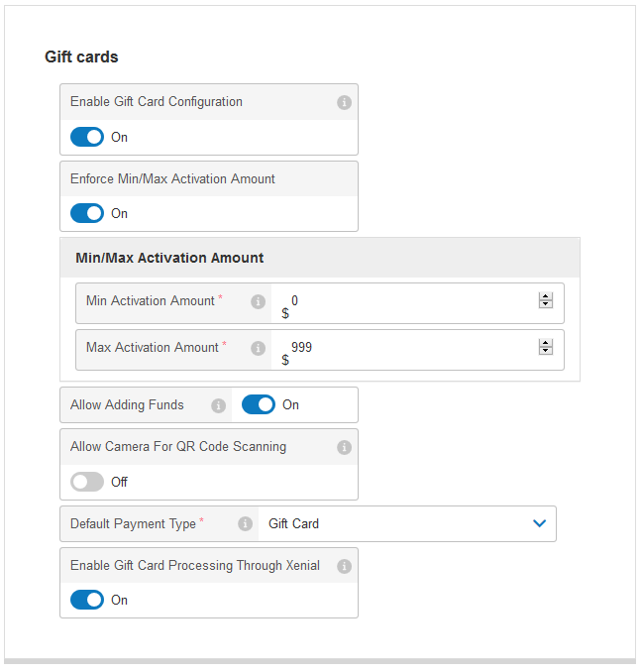Switch off Gift Card Processing Through Xenial

point(87,600)
